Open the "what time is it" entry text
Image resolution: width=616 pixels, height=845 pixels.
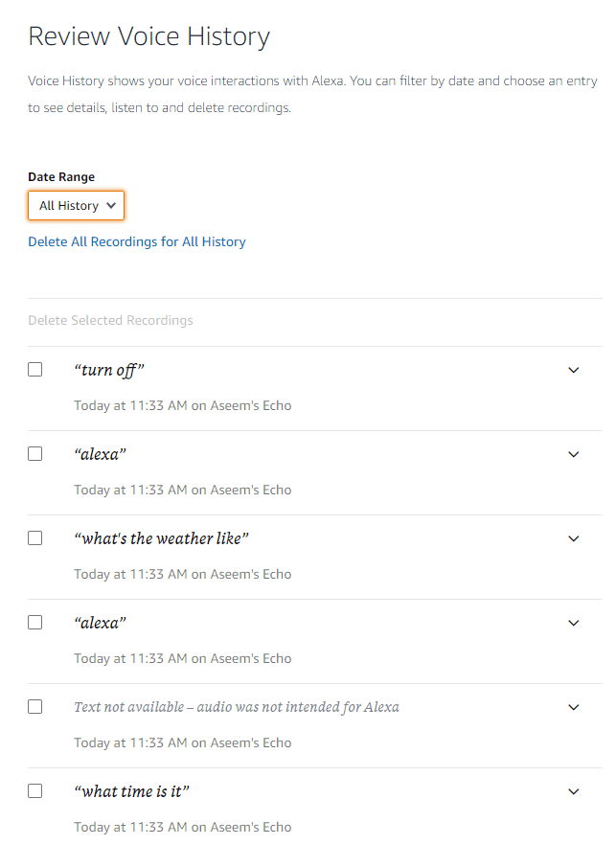point(131,791)
